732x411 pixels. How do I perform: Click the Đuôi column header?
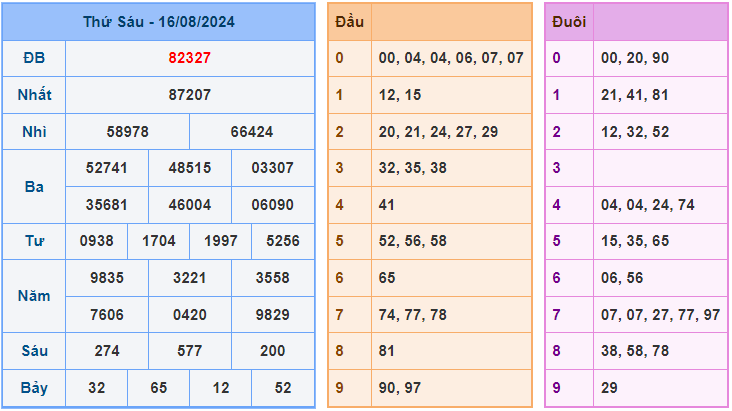pyautogui.click(x=569, y=21)
